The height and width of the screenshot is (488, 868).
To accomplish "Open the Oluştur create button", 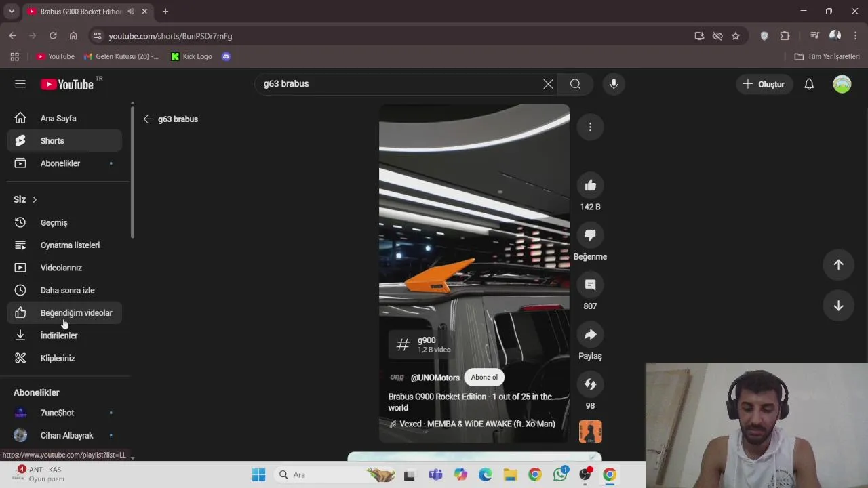I will [764, 84].
